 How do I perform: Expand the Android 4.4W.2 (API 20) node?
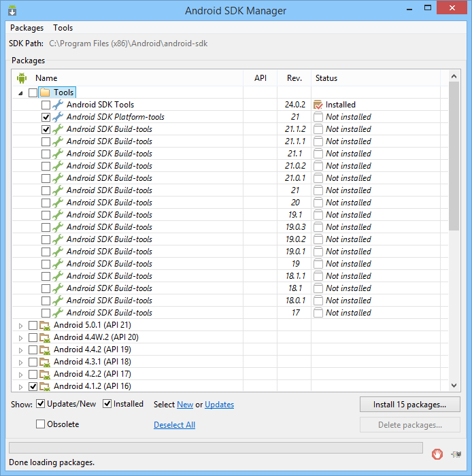coord(20,338)
